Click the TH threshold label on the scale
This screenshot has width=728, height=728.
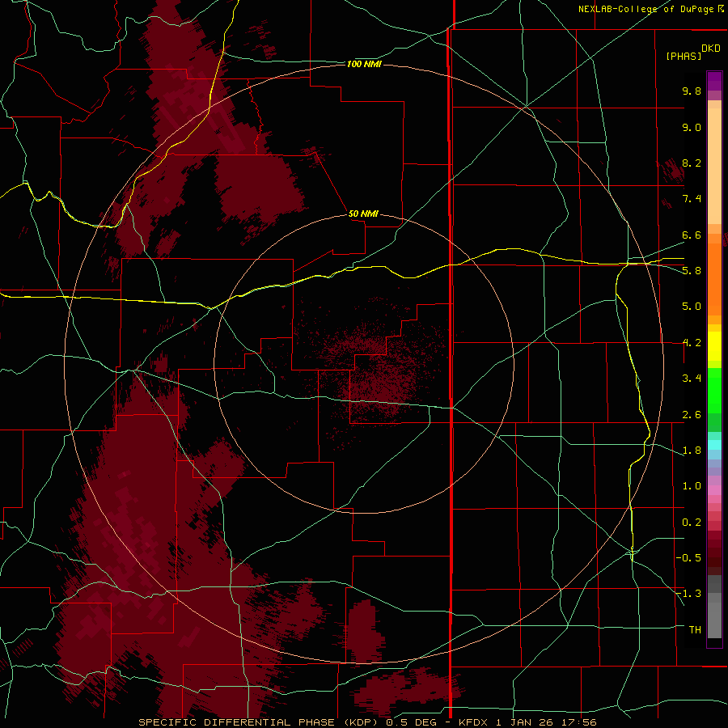(695, 630)
